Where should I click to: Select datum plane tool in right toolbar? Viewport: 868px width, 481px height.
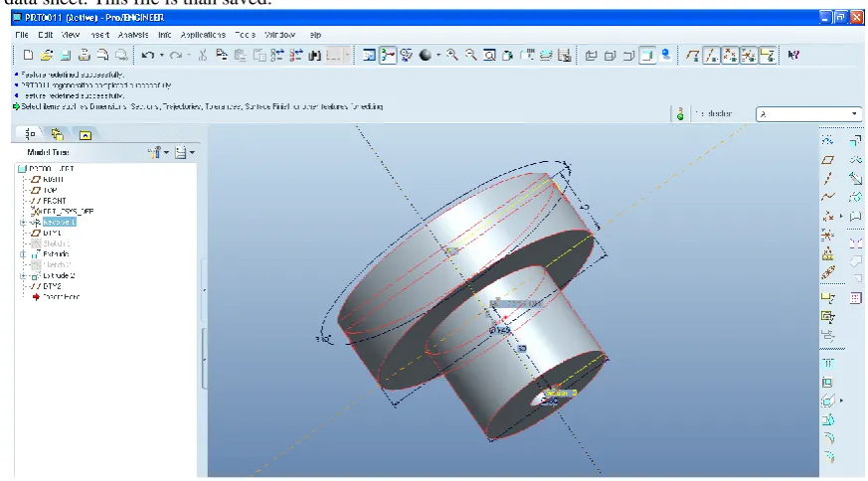tap(827, 160)
